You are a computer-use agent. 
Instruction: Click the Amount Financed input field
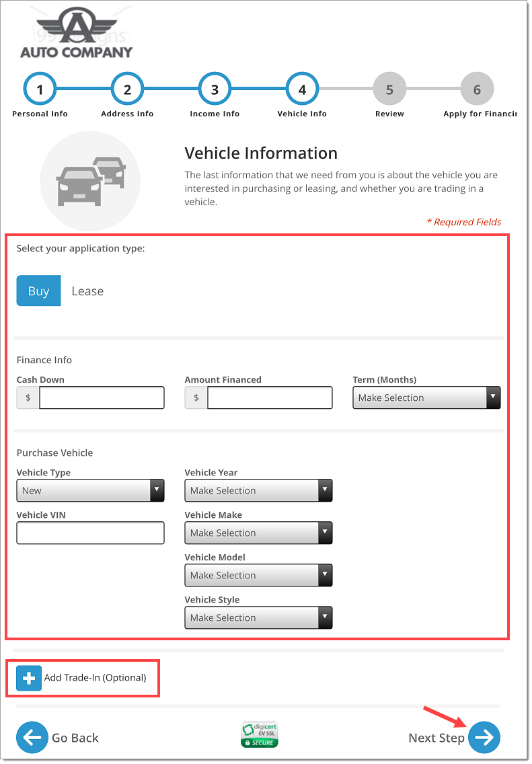pyautogui.click(x=270, y=398)
